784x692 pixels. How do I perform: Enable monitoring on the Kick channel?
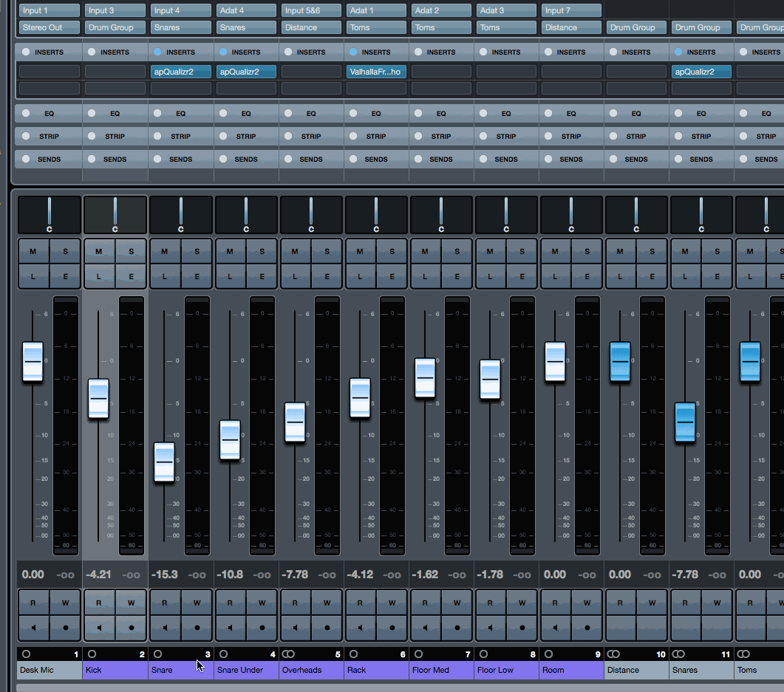98,628
